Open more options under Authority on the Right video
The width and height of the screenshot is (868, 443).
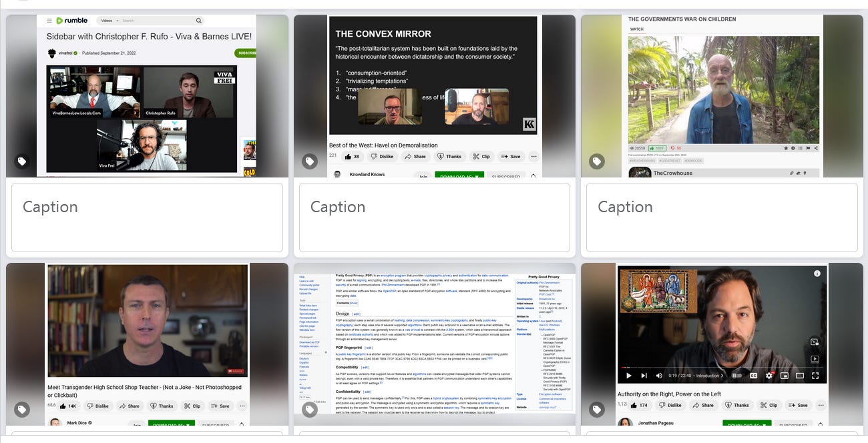[821, 405]
